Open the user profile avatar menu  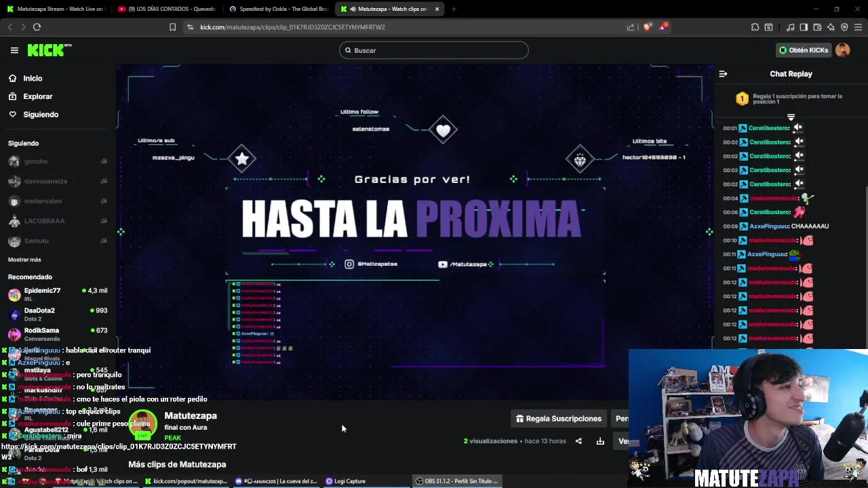click(843, 50)
